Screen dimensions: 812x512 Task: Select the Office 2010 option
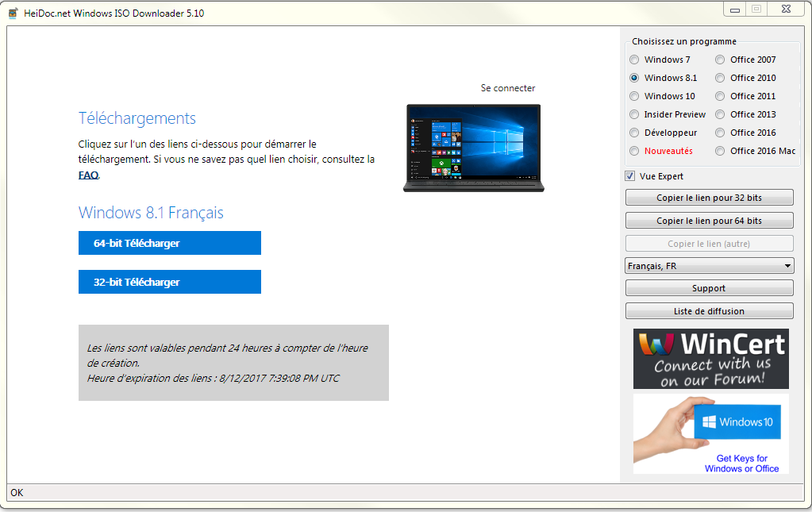(x=720, y=78)
